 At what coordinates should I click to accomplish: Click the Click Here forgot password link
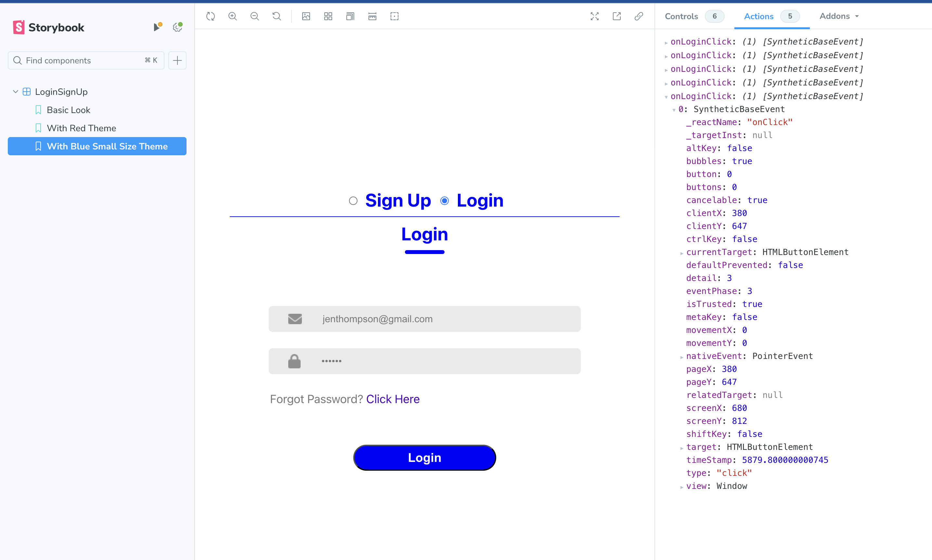393,399
